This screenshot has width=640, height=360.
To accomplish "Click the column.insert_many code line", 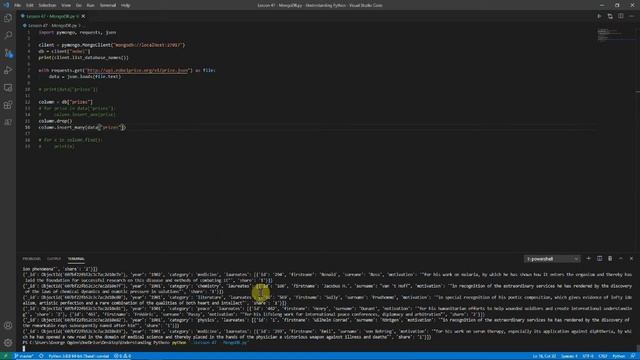I will (x=82, y=127).
